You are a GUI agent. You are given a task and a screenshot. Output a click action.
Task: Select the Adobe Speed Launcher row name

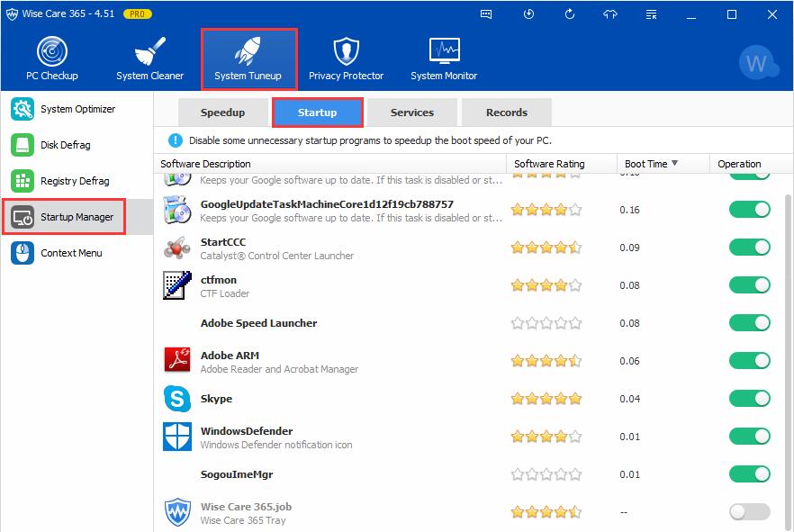pos(258,323)
